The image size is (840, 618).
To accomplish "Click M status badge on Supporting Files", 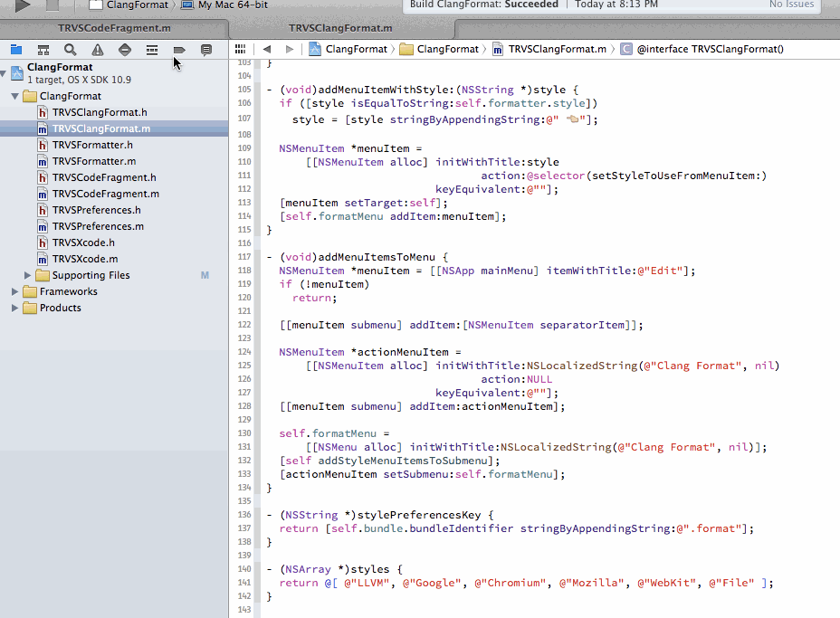I will (205, 275).
